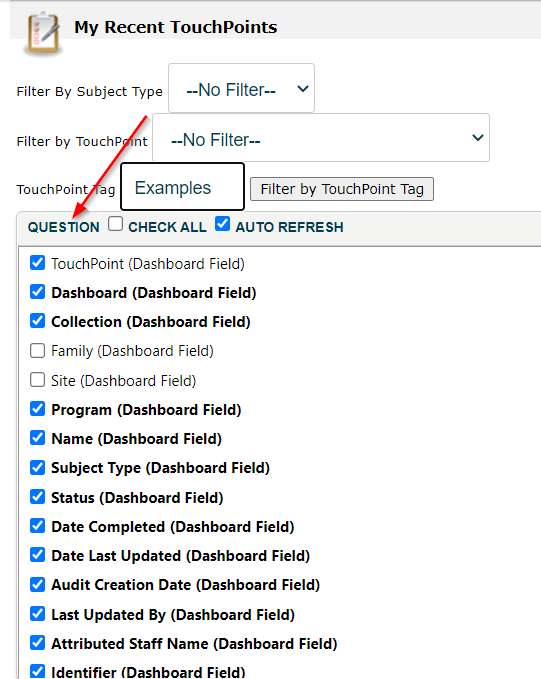Uncheck TouchPoint (Dashboard Field)
Screen dimensions: 541x679
tap(37, 262)
